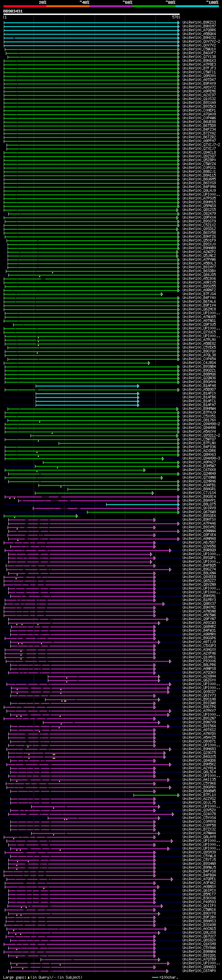Click query end position label 578
The width and height of the screenshot is (222, 980).
coord(175,17)
